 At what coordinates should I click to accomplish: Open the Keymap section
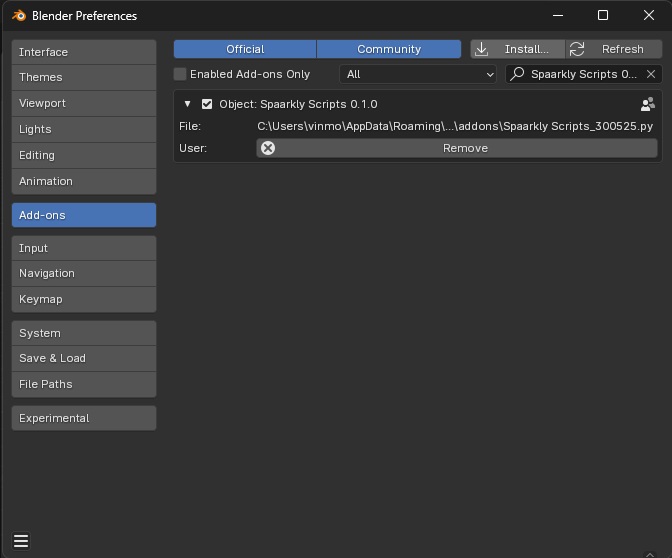[84, 299]
